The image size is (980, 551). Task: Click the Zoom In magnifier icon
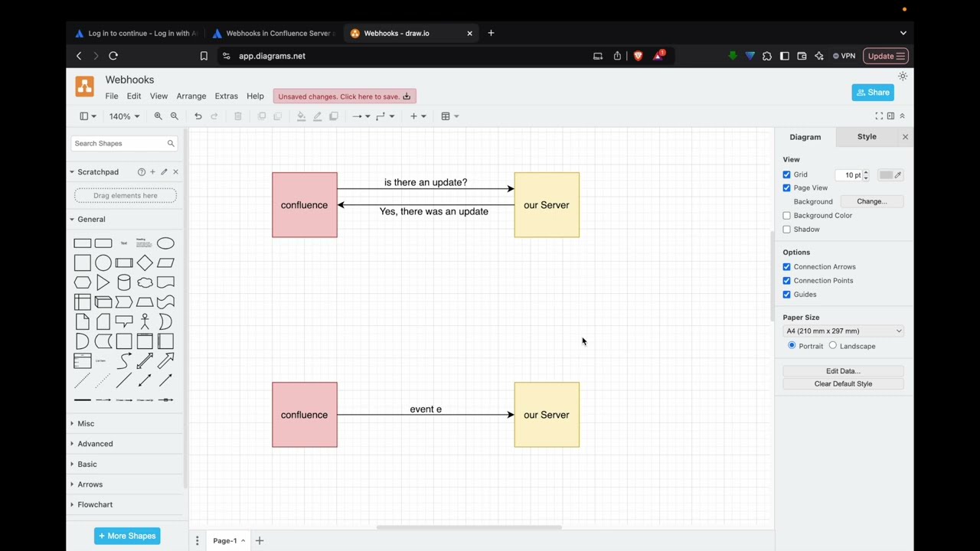158,116
